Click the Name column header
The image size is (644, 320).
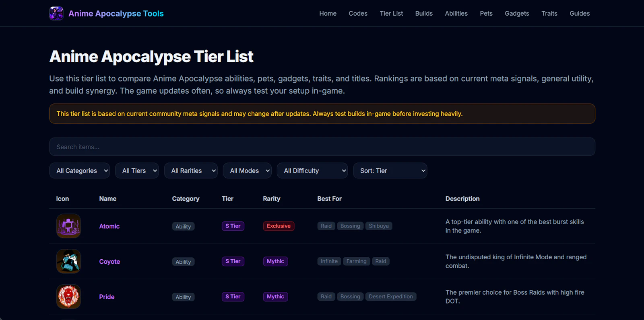point(108,199)
